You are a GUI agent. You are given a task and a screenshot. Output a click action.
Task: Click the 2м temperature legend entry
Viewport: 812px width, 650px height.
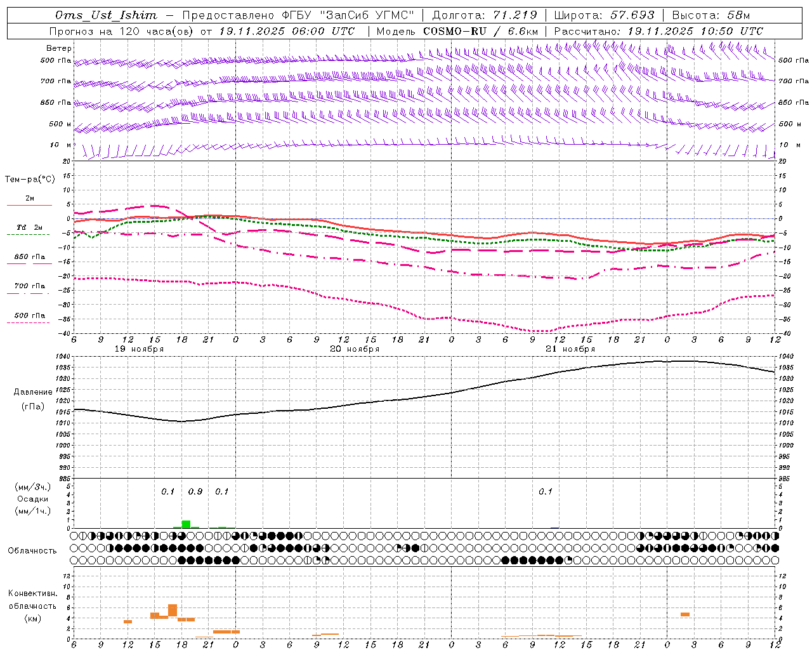(x=30, y=198)
